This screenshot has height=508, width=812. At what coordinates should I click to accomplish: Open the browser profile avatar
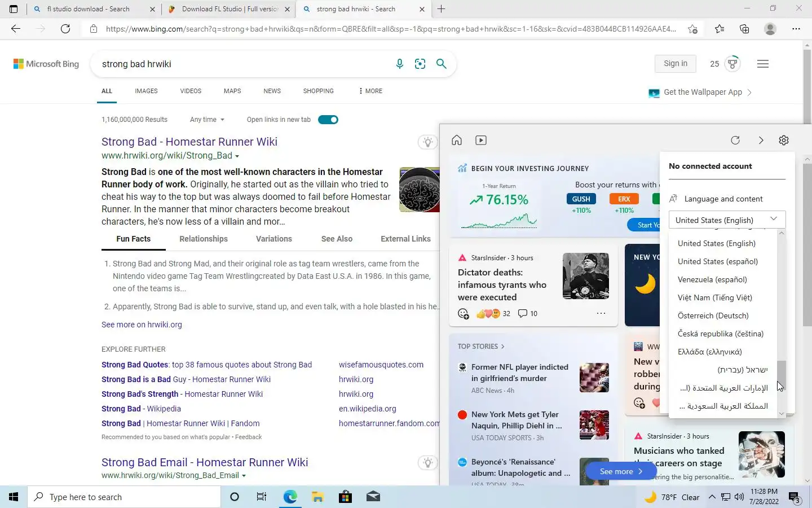[770, 29]
